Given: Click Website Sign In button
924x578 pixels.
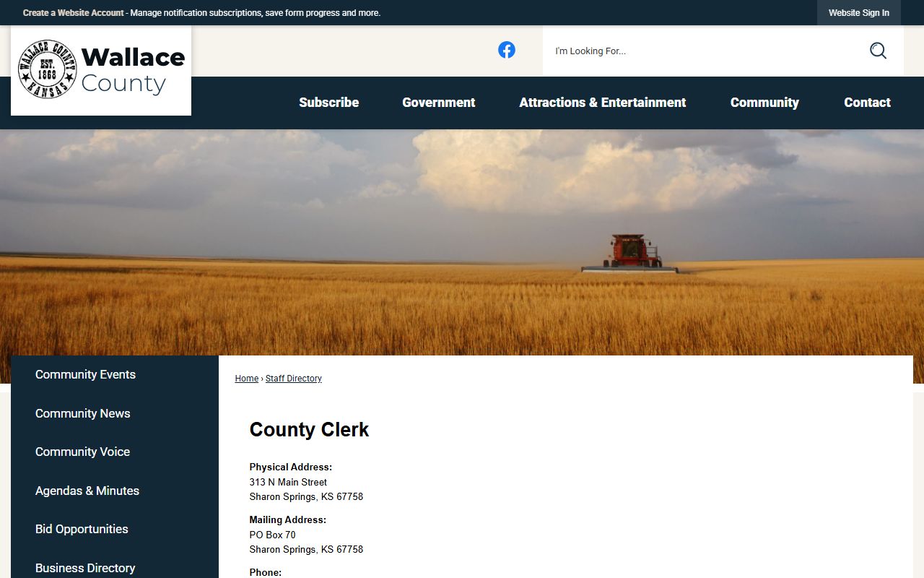Looking at the screenshot, I should tap(859, 13).
